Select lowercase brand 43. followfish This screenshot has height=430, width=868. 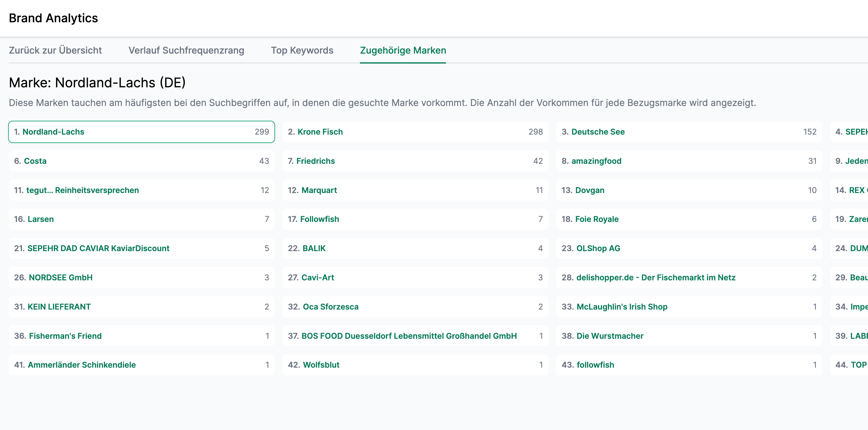[689, 365]
